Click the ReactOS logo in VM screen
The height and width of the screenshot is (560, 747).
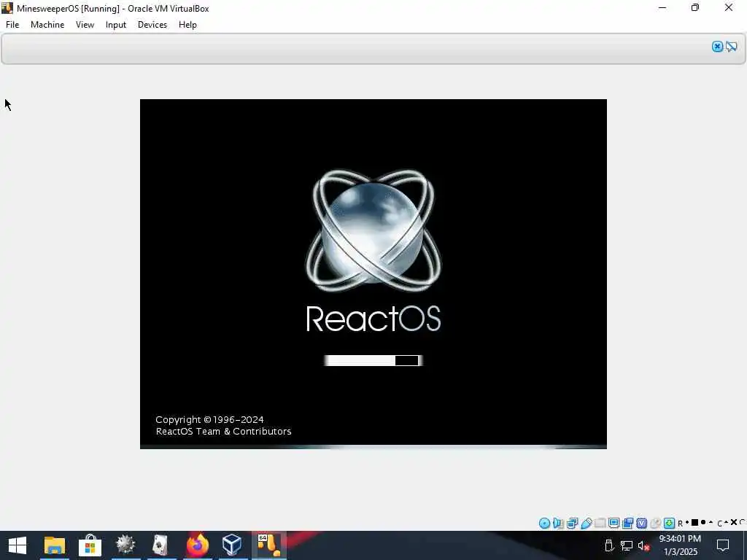[373, 231]
